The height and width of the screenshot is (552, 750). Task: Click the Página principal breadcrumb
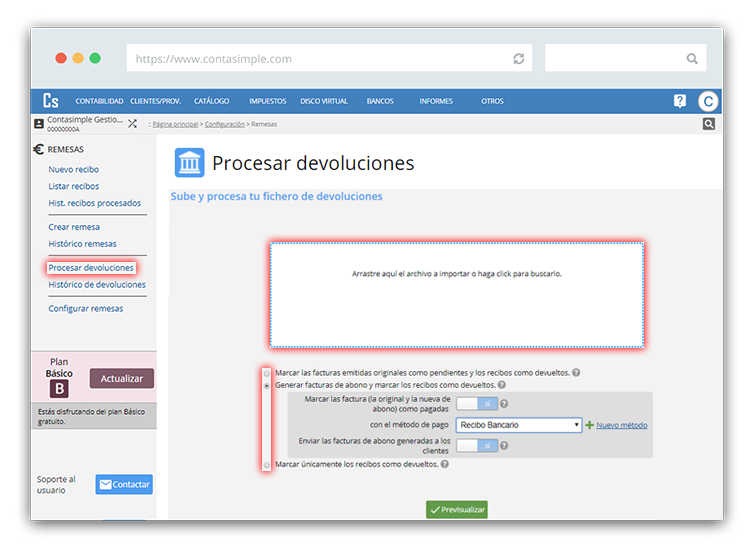tap(175, 124)
